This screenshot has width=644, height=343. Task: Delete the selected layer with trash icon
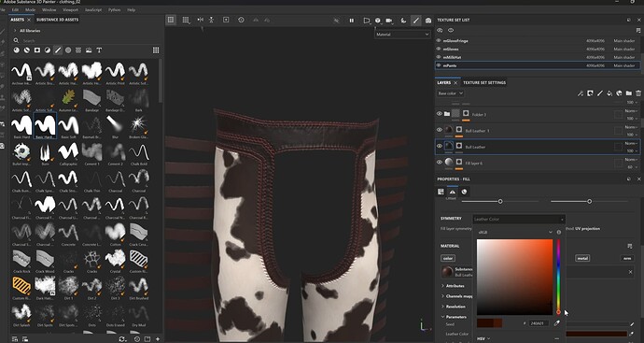coord(638,93)
